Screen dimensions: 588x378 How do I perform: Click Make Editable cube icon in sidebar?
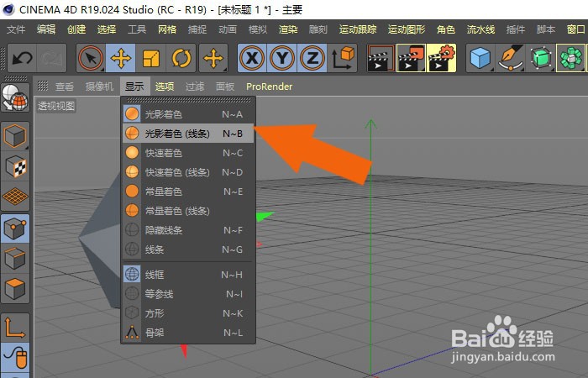point(15,136)
